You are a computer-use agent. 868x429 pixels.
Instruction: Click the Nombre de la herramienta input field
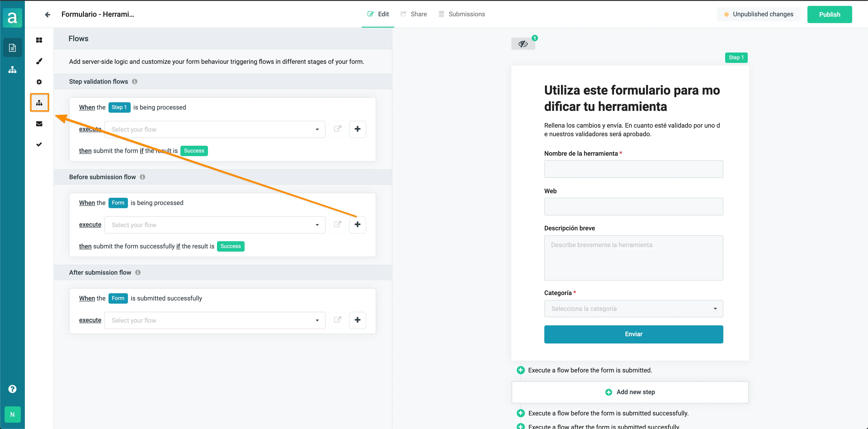coord(633,169)
